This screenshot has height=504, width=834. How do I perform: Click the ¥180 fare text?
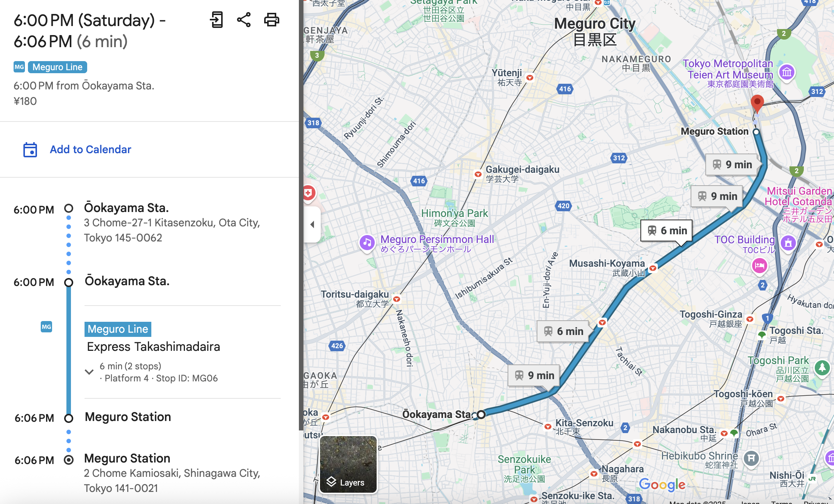(25, 101)
